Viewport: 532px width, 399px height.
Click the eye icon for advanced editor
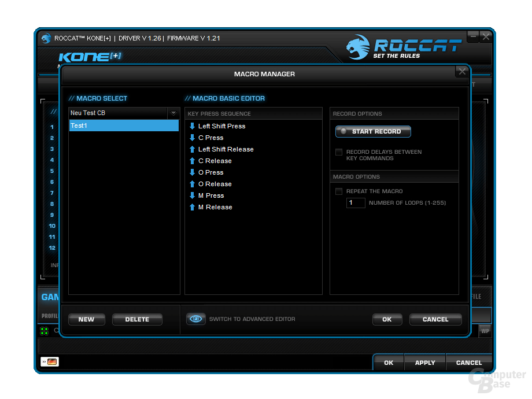tap(196, 319)
